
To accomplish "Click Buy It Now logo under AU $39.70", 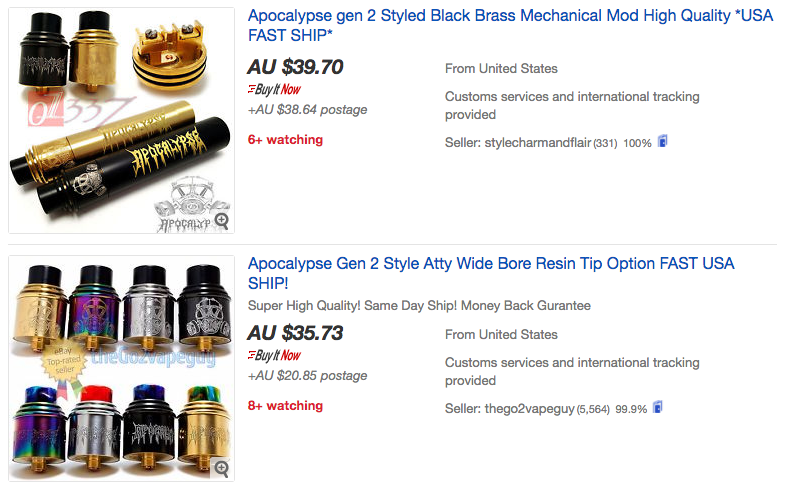I will (x=274, y=90).
